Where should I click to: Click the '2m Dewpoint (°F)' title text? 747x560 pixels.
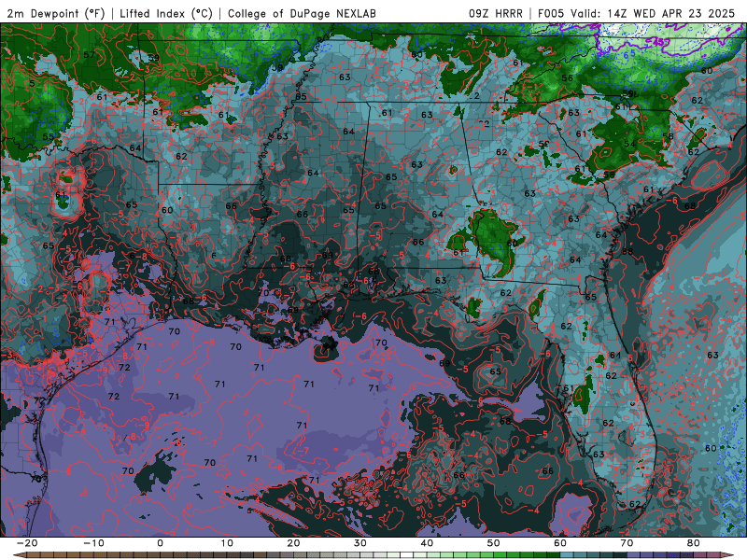click(56, 13)
